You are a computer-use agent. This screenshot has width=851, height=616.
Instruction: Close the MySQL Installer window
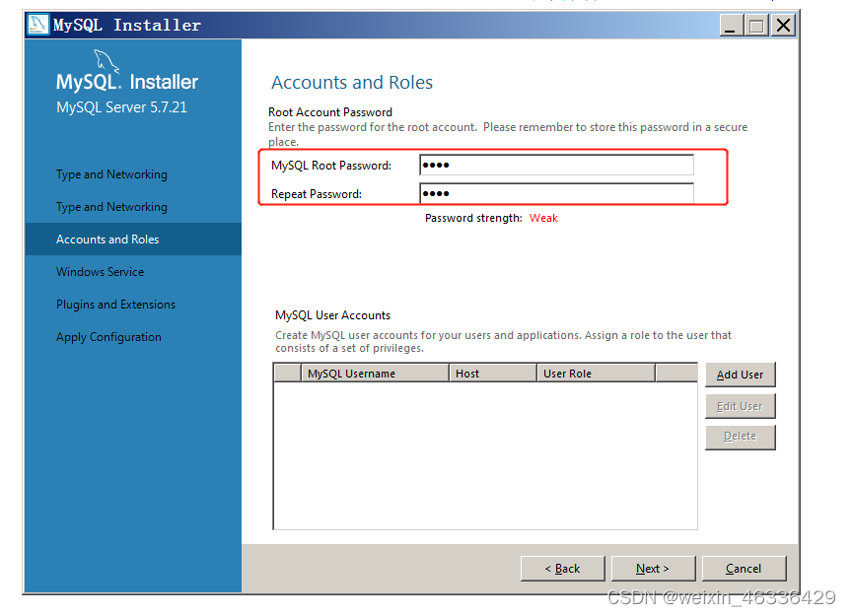click(x=783, y=26)
